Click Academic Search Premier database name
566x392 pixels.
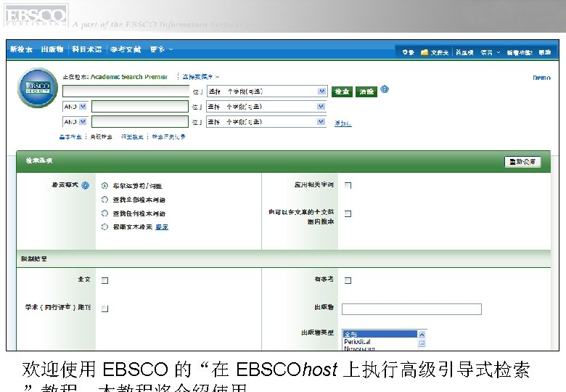(129, 76)
